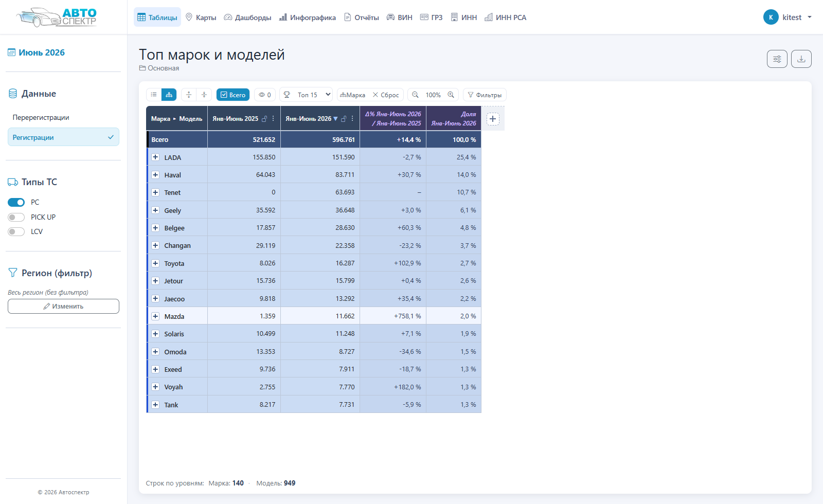Switch to flat list view icon
Viewport: 823px width, 504px height.
(154, 95)
